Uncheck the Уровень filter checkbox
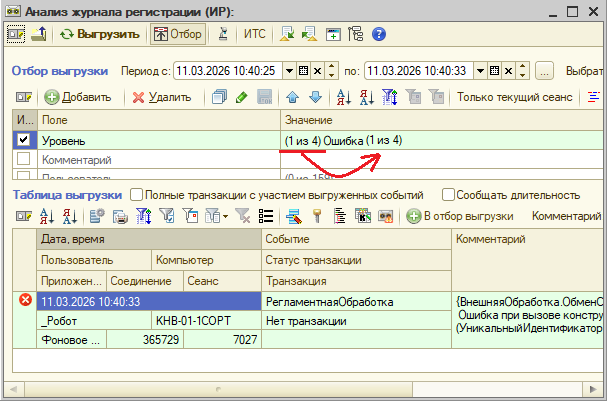 [24, 140]
